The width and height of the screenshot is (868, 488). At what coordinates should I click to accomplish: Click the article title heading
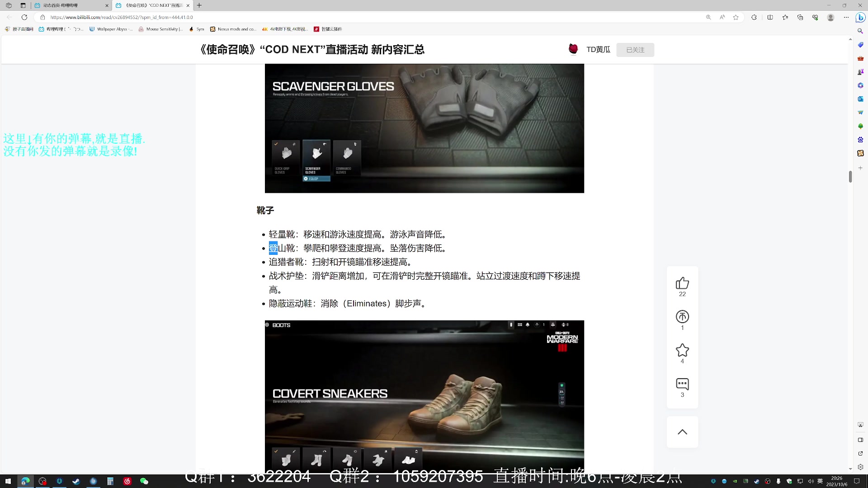312,50
